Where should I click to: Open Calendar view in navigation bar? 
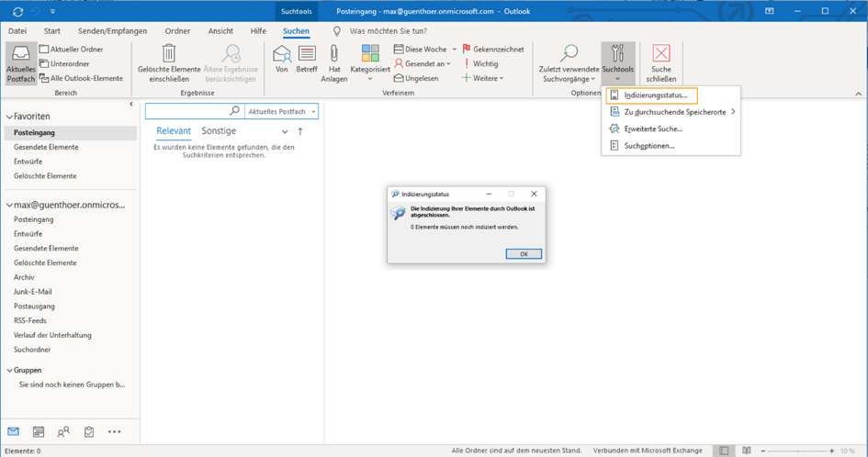[x=39, y=431]
